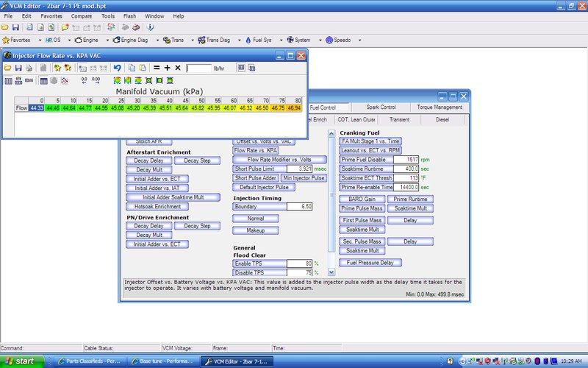This screenshot has width=588, height=368.
Task: Click the open folder icon in main toolbar
Action: pos(5,27)
